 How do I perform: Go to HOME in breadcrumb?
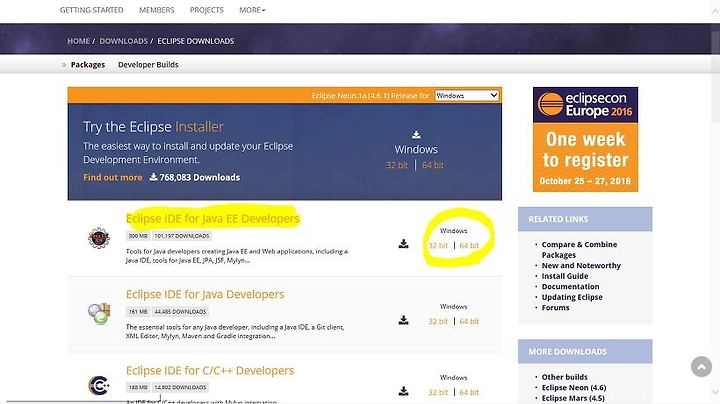click(x=79, y=41)
